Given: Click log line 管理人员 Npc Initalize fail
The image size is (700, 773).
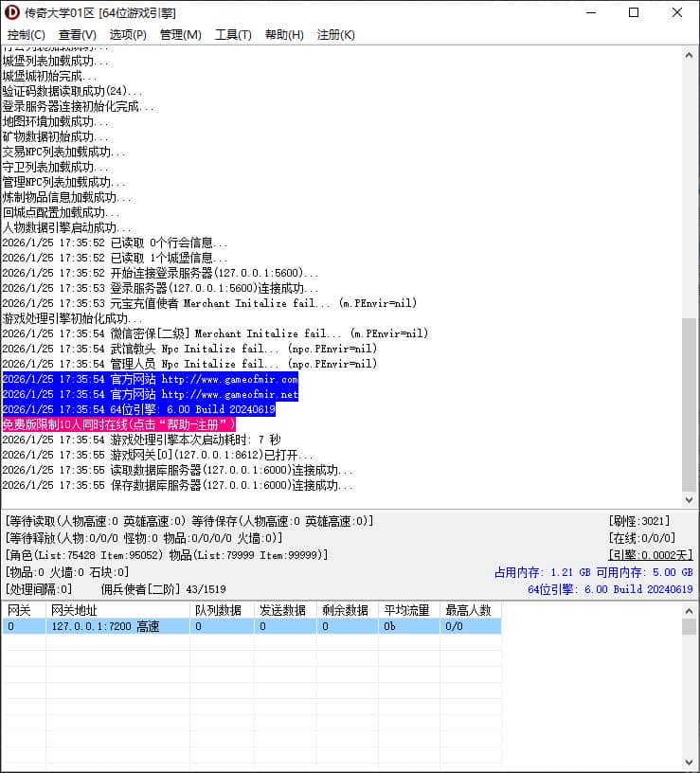Looking at the screenshot, I should [189, 364].
